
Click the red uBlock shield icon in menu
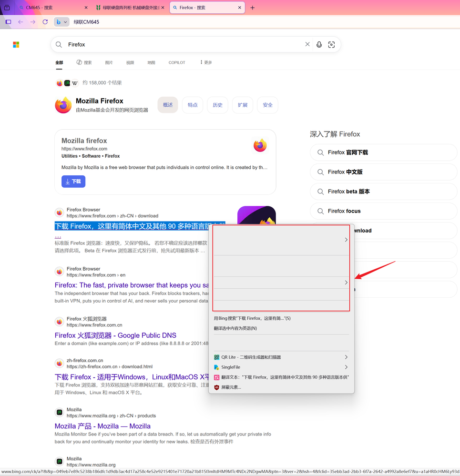(216, 387)
